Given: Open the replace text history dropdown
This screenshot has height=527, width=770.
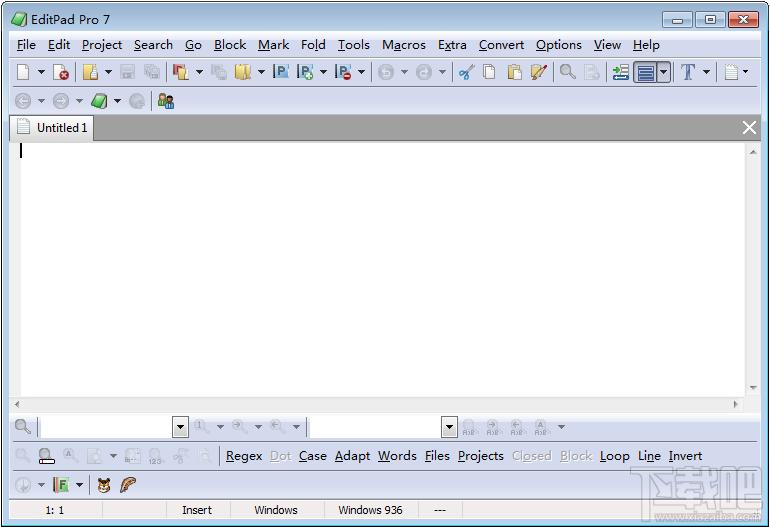Looking at the screenshot, I should pos(449,427).
